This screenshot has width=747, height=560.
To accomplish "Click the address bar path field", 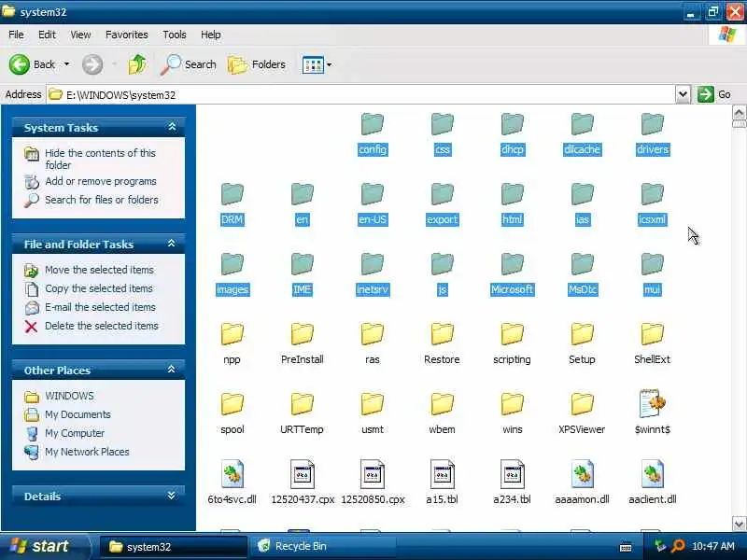I will tap(361, 94).
